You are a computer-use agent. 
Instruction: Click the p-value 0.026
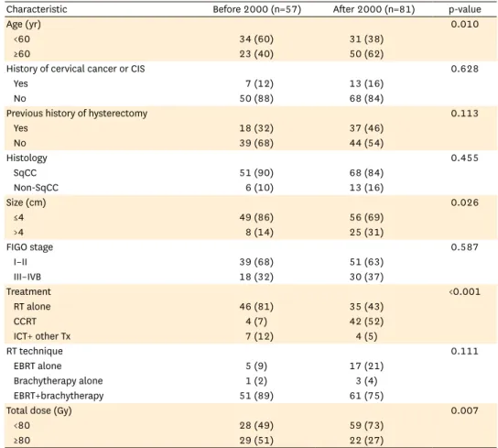(x=465, y=202)
